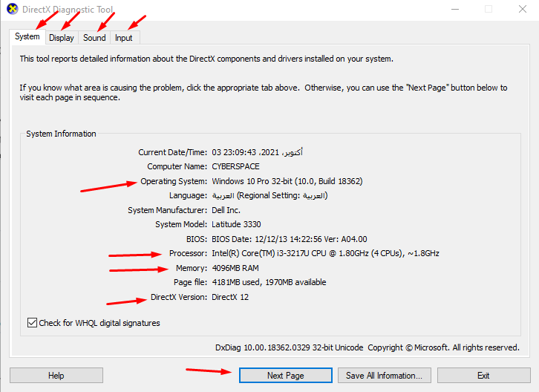Select the computer name CYBERSPACE
Image resolution: width=539 pixels, height=392 pixels.
click(235, 166)
